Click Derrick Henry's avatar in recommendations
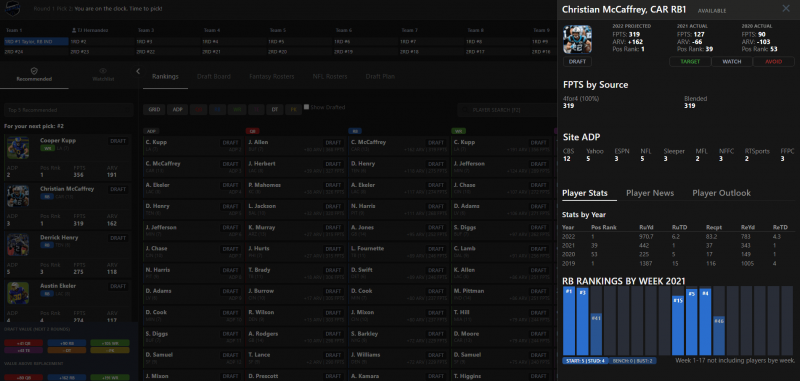This screenshot has height=381, width=800. click(18, 245)
